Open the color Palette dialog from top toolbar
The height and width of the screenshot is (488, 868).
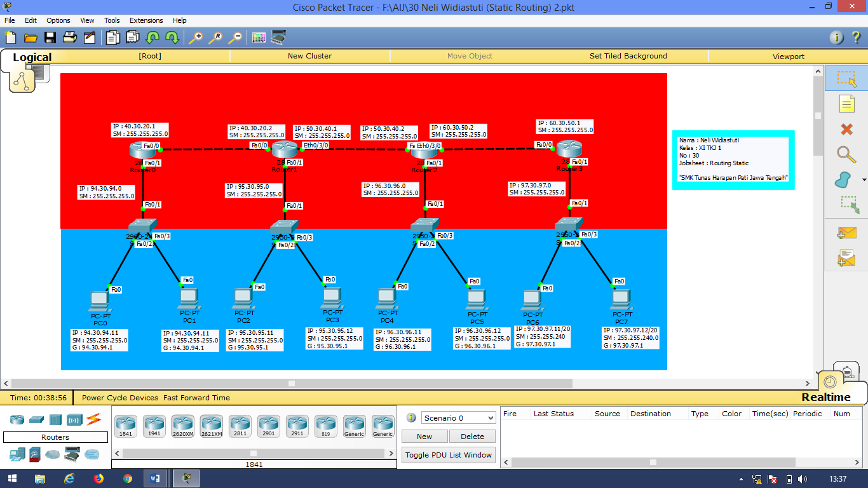258,37
